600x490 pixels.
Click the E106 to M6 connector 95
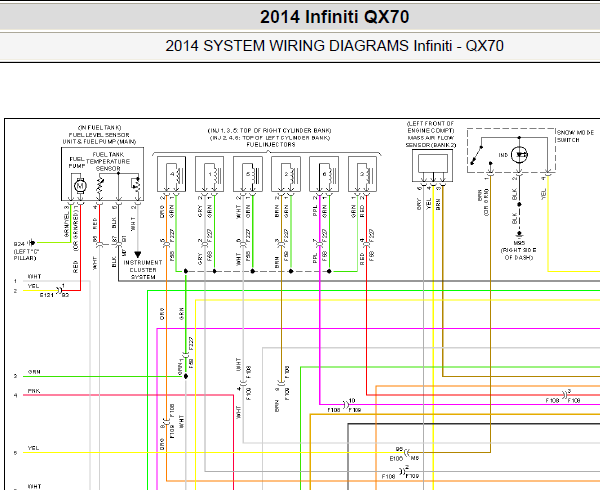(406, 453)
